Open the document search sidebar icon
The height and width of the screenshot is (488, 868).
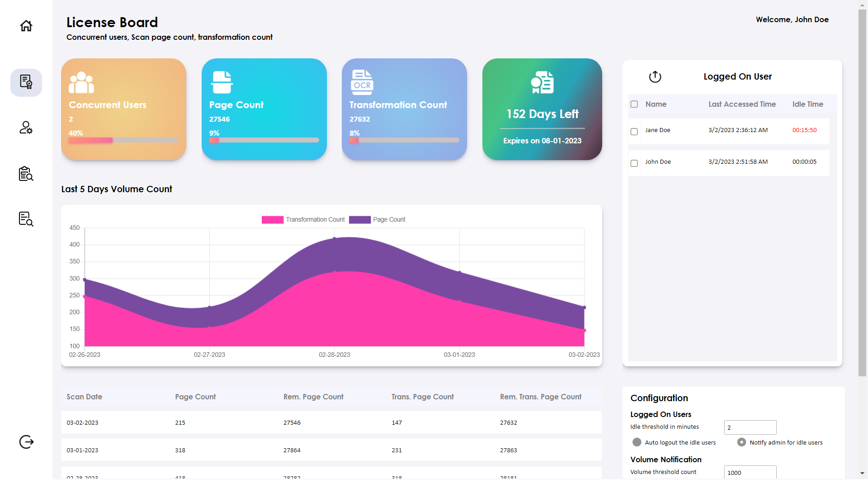[x=26, y=219]
